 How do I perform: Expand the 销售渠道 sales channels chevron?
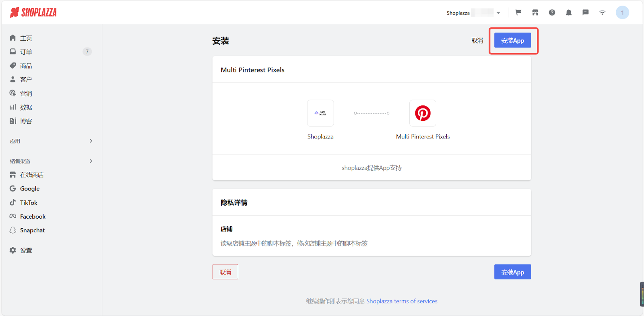91,161
